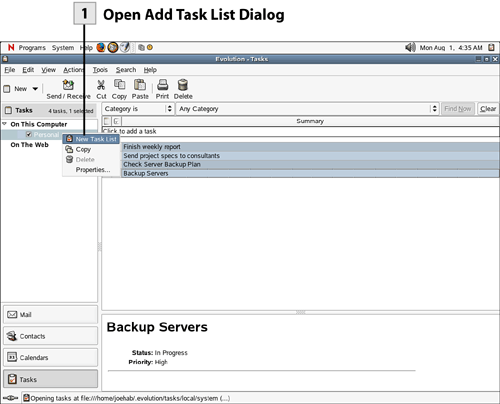Click the Tasks header in sidebar
Viewport: 500px width, 404px height.
coord(50,110)
